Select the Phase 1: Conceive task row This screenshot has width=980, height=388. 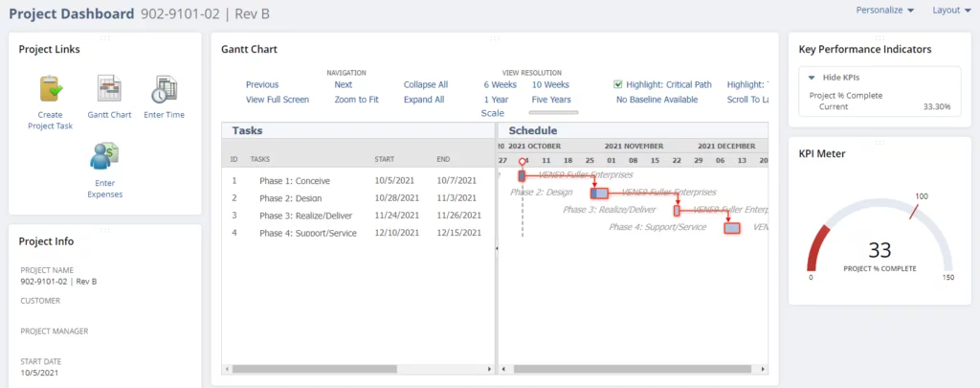coord(358,181)
